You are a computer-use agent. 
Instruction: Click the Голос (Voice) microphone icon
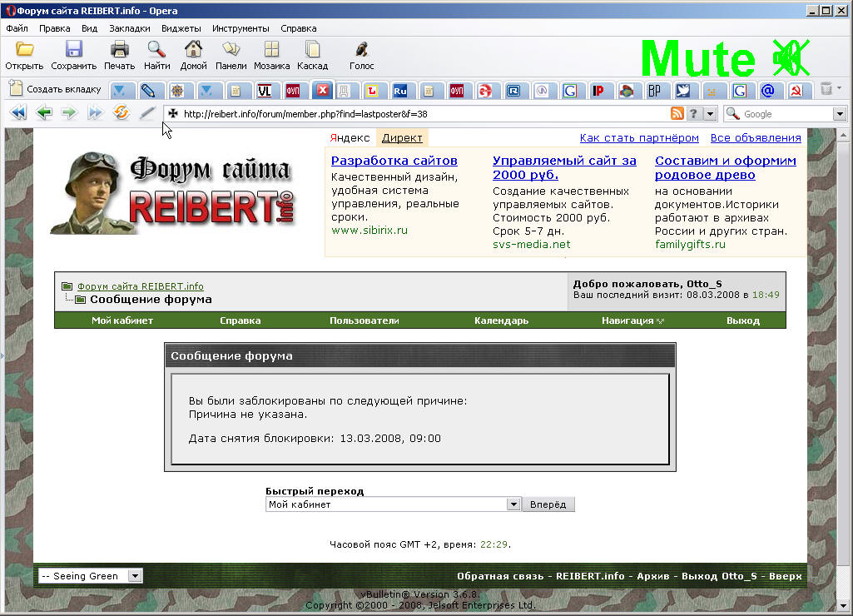click(x=361, y=50)
